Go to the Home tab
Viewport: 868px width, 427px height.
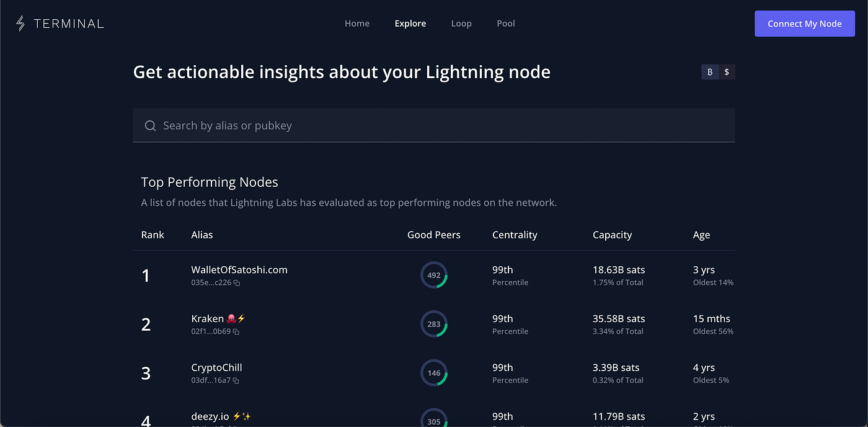[x=357, y=24]
